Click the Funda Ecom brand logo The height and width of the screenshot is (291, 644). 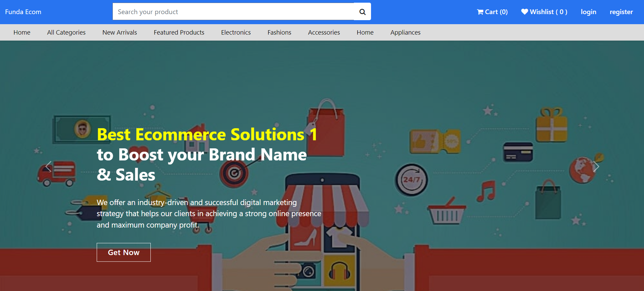point(23,12)
